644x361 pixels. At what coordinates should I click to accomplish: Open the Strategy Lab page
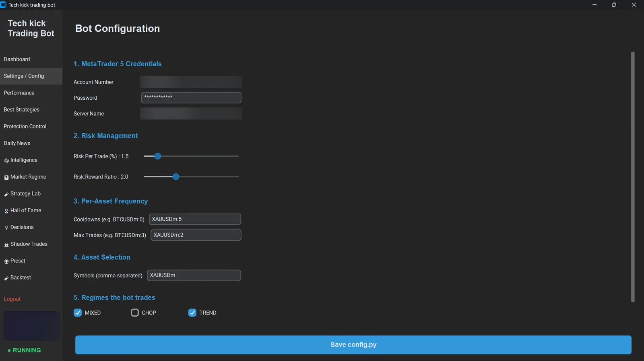(x=31, y=194)
